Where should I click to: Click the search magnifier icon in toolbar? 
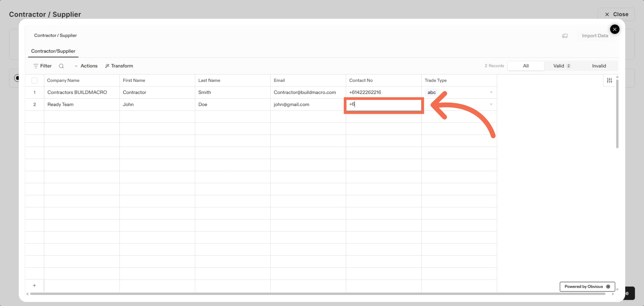point(61,66)
